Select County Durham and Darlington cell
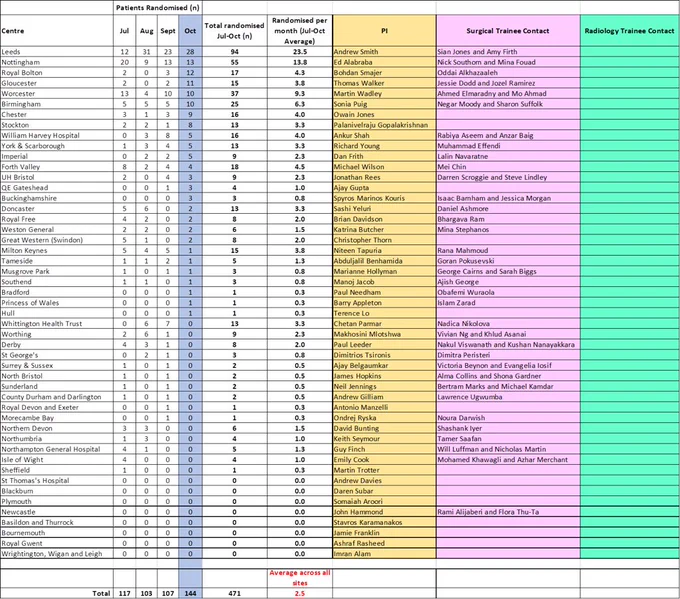Image resolution: width=680 pixels, height=599 pixels. [x=57, y=397]
